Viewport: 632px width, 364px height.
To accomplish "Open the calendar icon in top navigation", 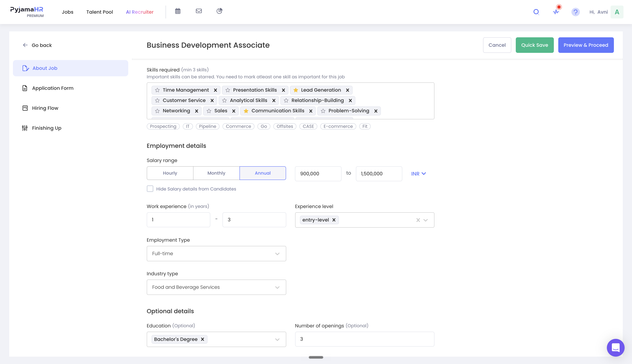I will click(178, 11).
